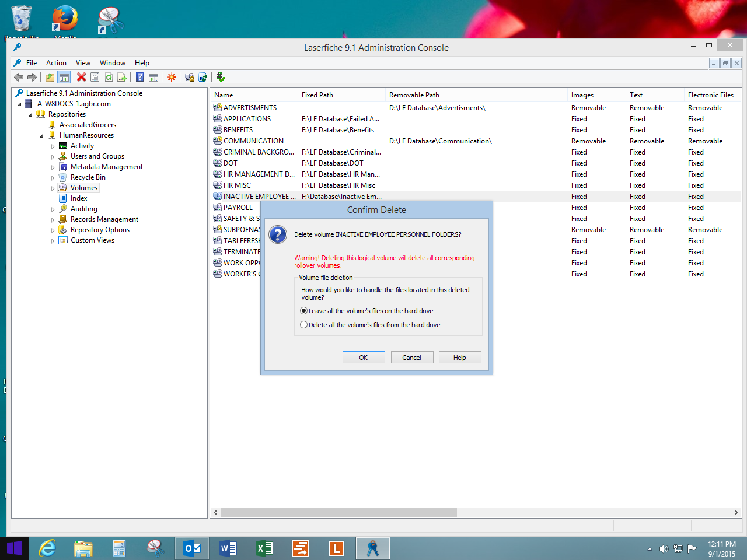Click the blue Help question mark icon
747x560 pixels.
140,77
